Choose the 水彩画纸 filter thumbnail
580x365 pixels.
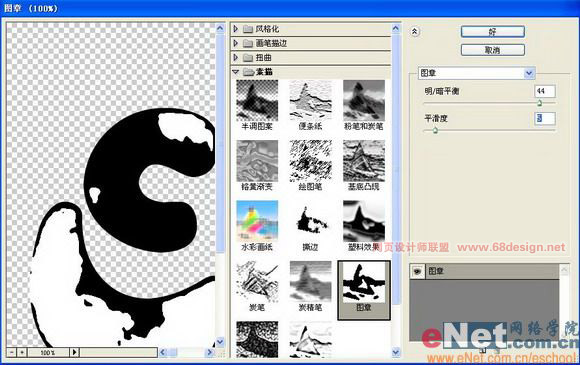coord(257,221)
